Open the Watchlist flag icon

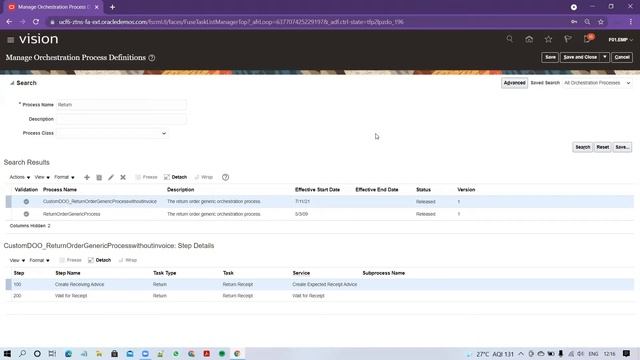click(567, 39)
